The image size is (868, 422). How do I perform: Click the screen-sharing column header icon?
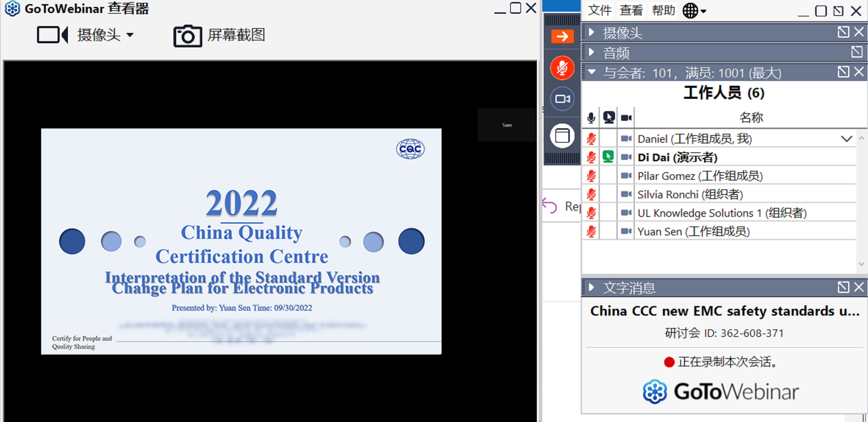tap(609, 117)
